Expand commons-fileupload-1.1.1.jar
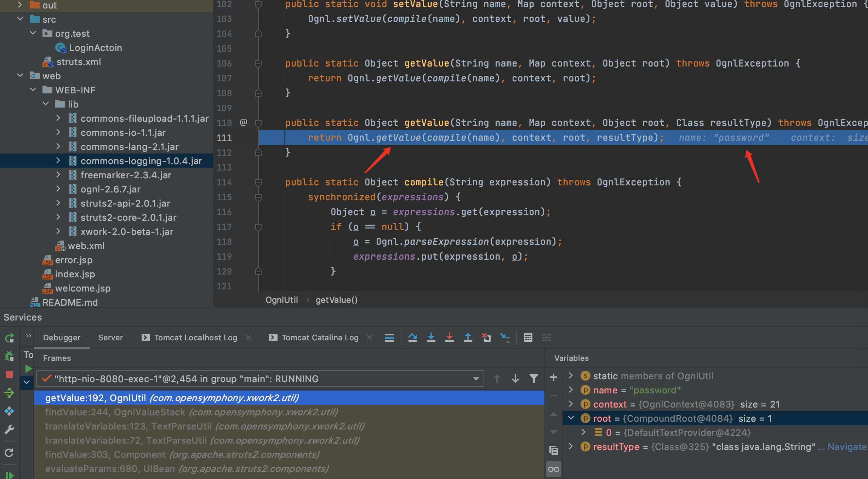The width and height of the screenshot is (868, 479). (x=58, y=118)
